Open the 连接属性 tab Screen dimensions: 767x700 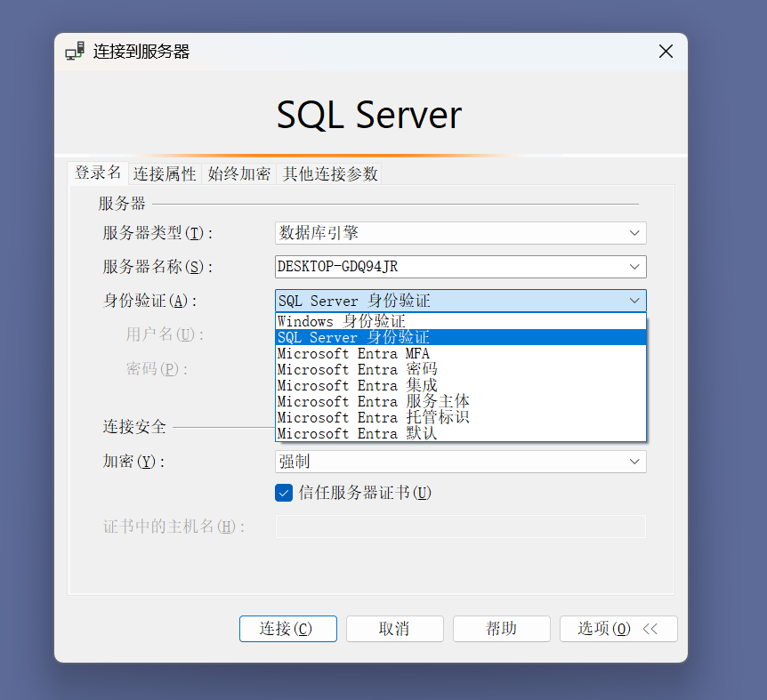click(x=165, y=174)
